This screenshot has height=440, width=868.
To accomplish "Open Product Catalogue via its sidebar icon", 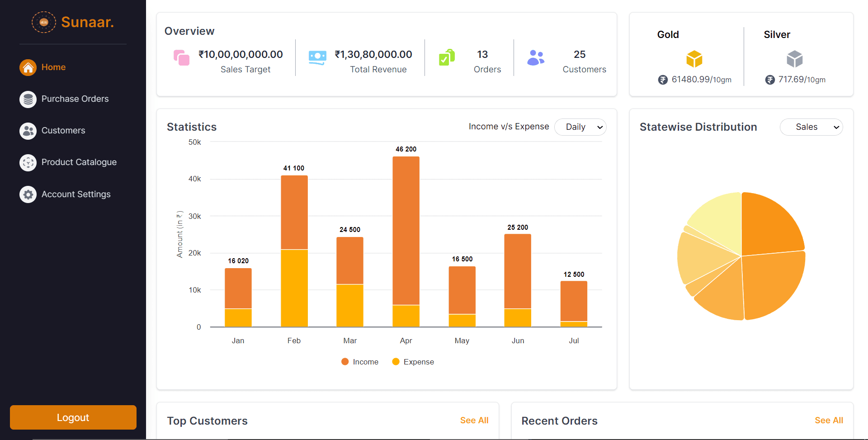I will (28, 162).
